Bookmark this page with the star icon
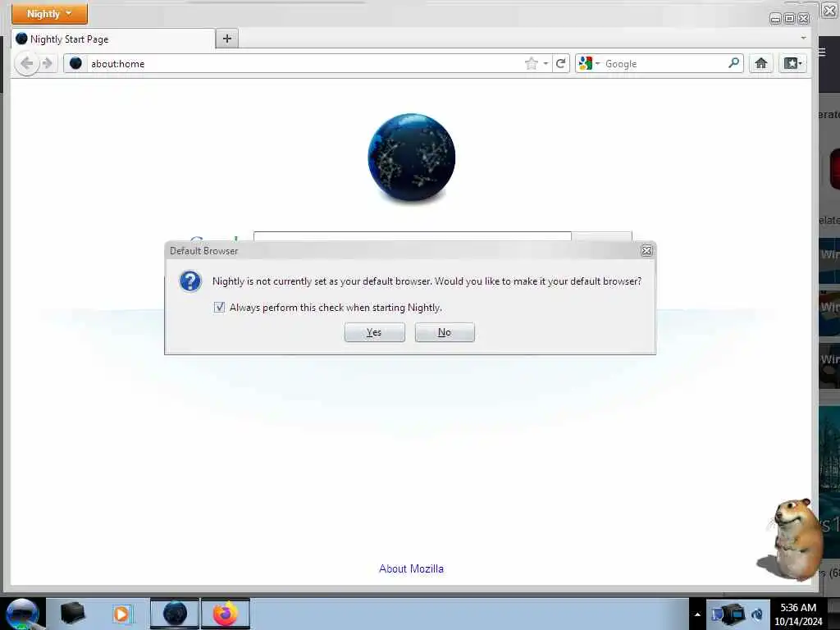840x630 pixels. (x=531, y=64)
